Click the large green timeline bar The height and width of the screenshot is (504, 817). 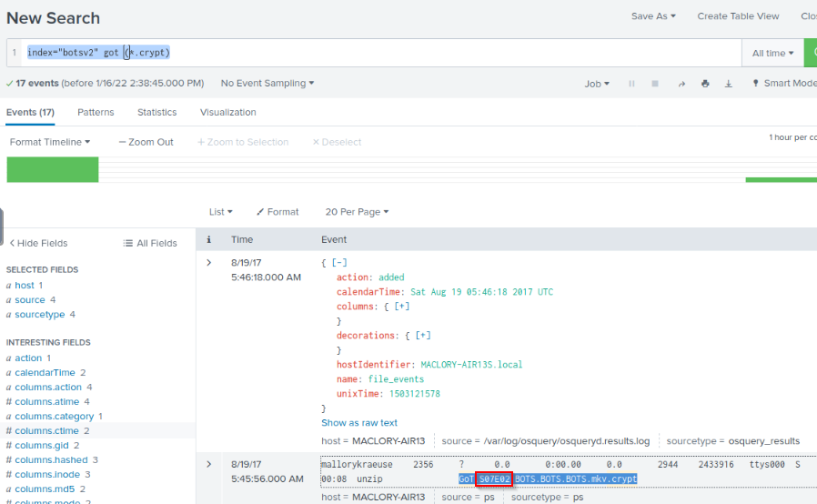[x=53, y=170]
